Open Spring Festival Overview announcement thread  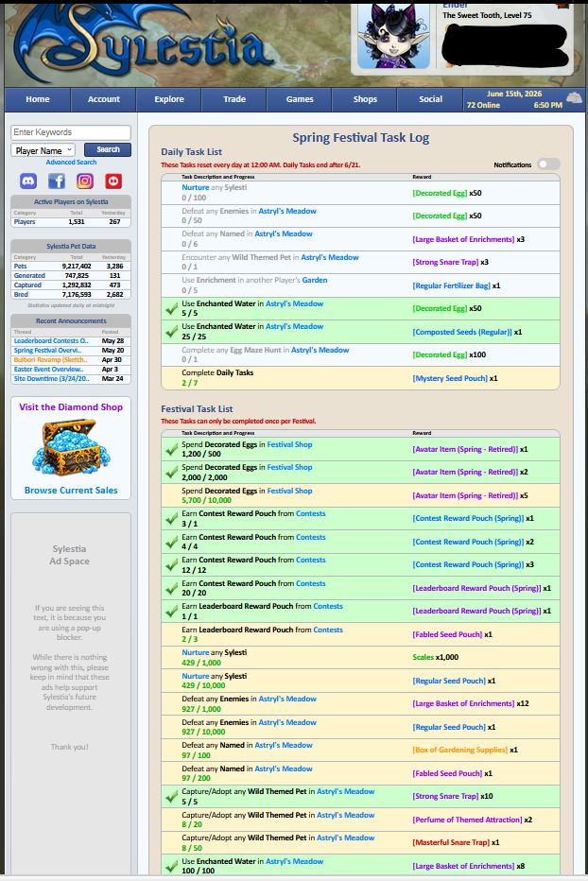(47, 351)
